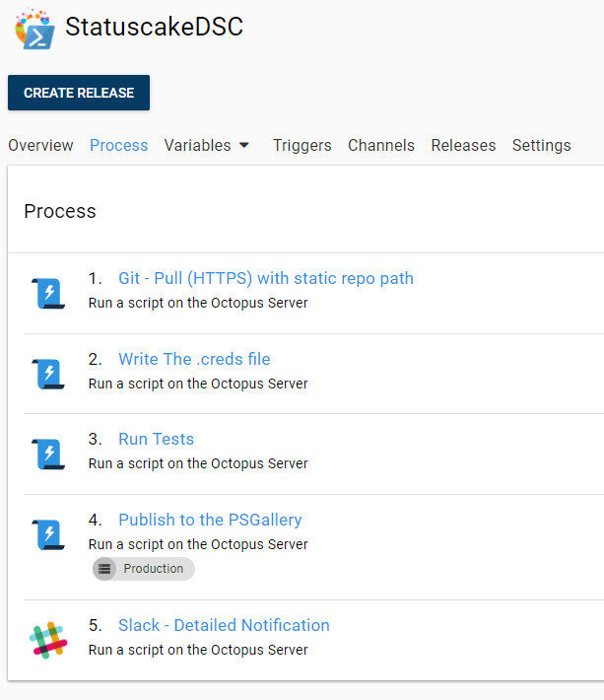Select the Process tab

[x=118, y=146]
